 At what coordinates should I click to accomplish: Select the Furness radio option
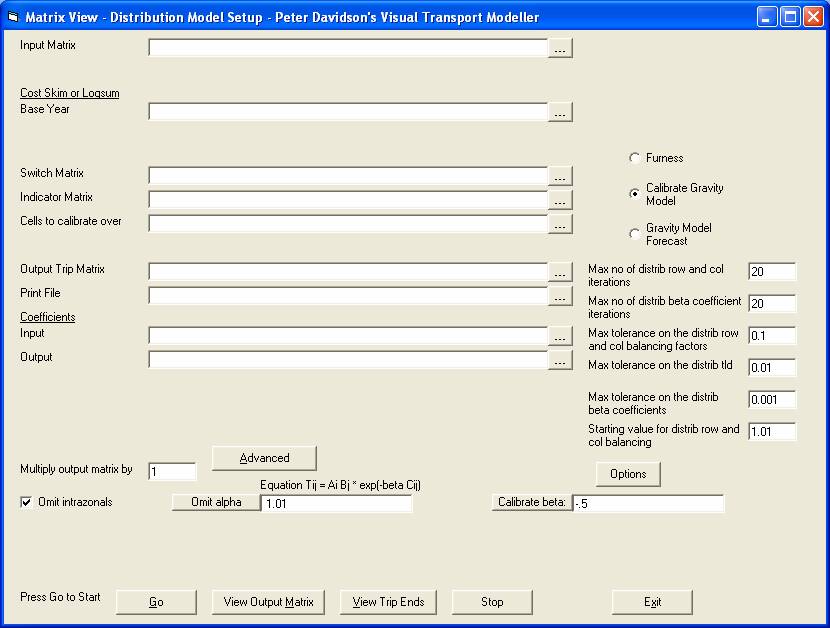635,158
